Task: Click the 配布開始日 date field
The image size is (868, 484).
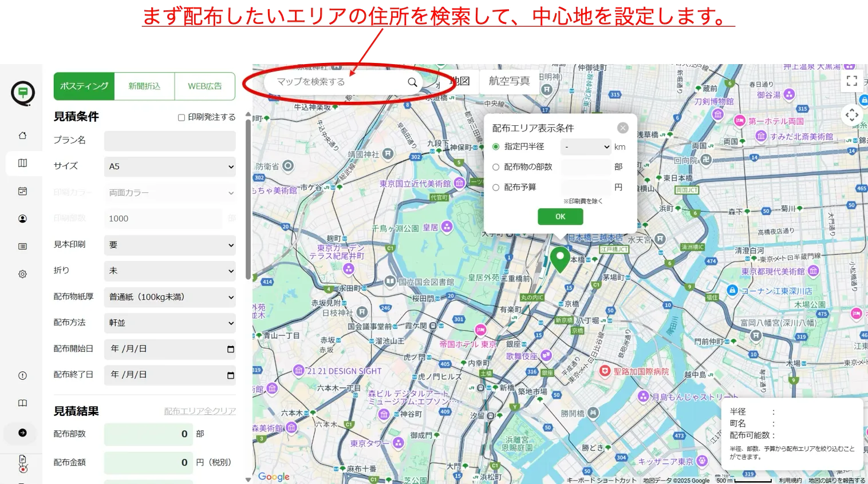Action: tap(170, 349)
